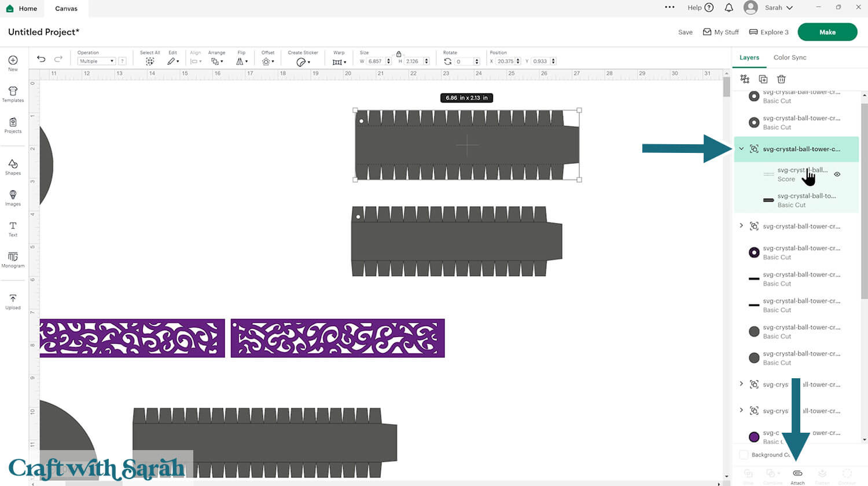The image size is (868, 486).
Task: Duplicate the selected layer
Action: [x=763, y=79]
